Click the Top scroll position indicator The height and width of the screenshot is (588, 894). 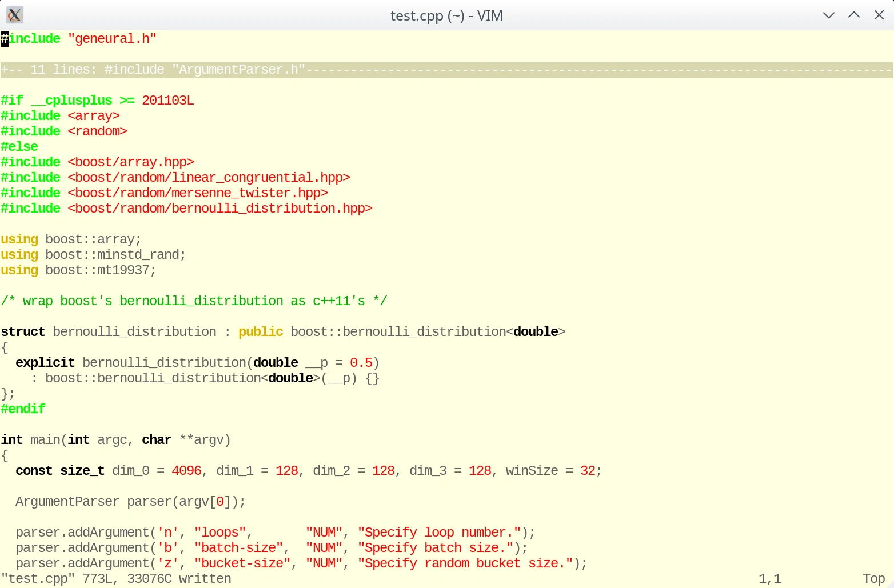[874, 579]
